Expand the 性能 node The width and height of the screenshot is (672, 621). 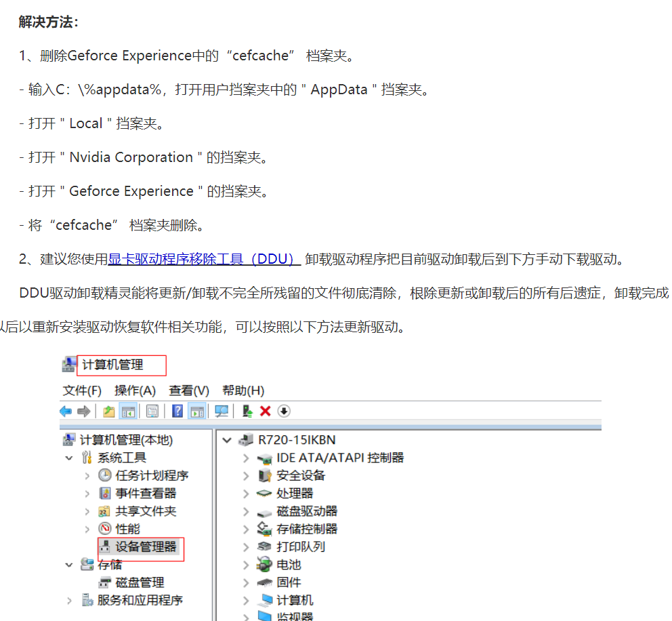87,529
